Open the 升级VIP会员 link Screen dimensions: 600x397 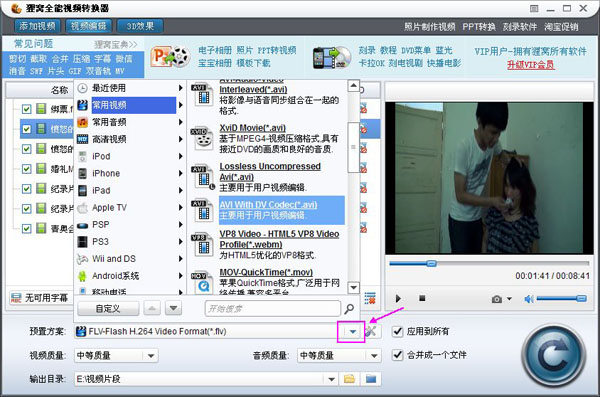click(530, 64)
